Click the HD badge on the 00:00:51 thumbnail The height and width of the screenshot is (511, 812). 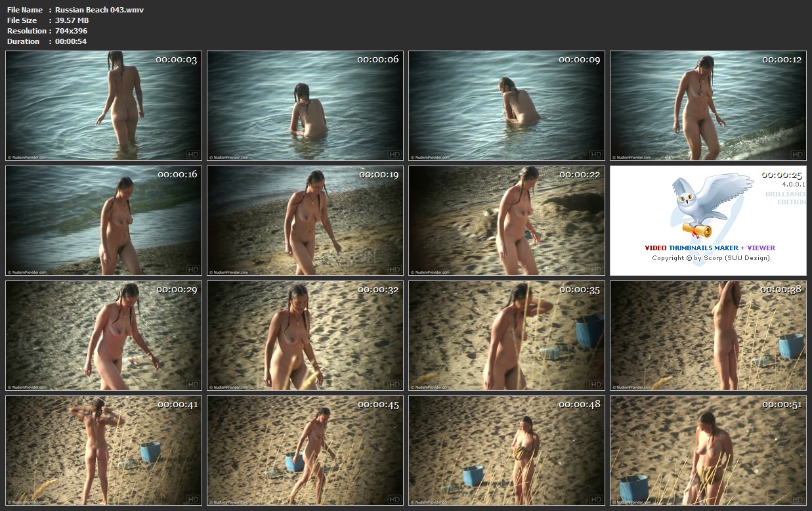click(x=797, y=499)
